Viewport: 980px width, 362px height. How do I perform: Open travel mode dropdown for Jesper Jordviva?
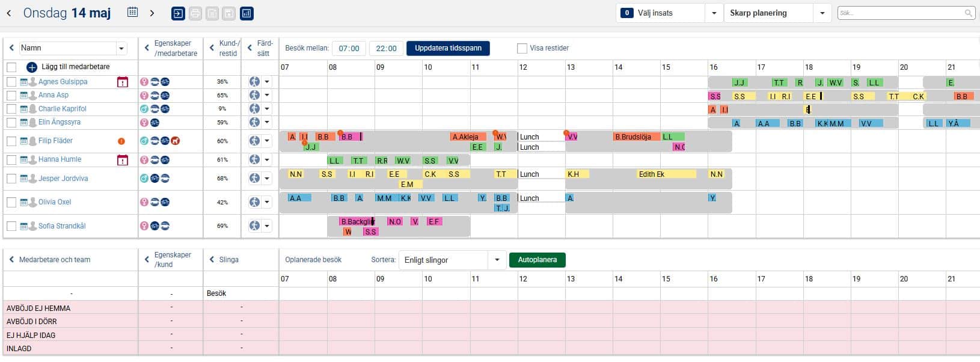click(x=267, y=179)
